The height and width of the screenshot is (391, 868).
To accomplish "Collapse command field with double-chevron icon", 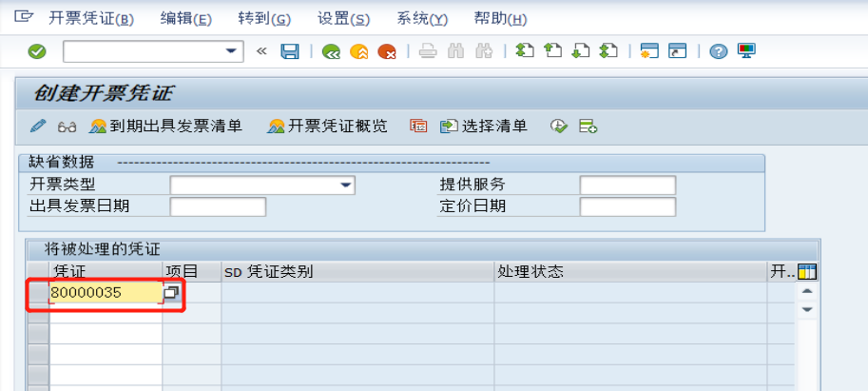I will click(261, 51).
